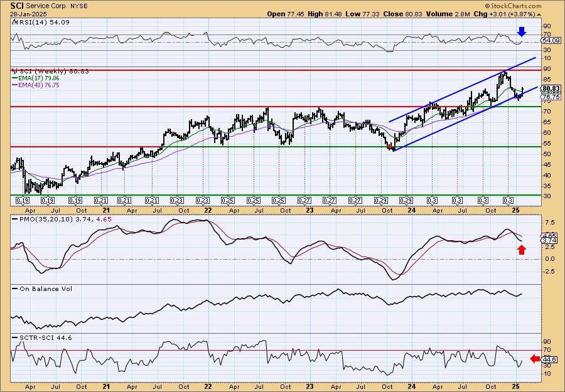Click the 76.75 EMA tag on right axis
The image size is (565, 392).
[551, 97]
